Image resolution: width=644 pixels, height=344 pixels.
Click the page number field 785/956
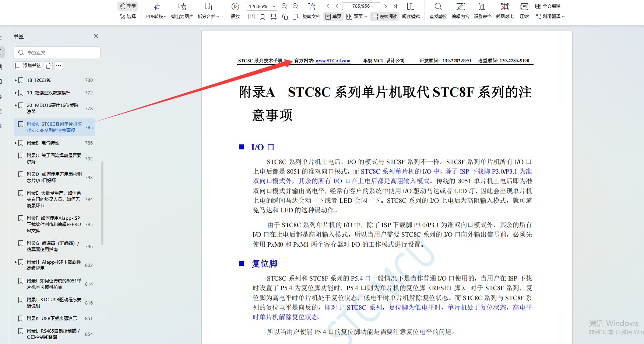point(361,6)
